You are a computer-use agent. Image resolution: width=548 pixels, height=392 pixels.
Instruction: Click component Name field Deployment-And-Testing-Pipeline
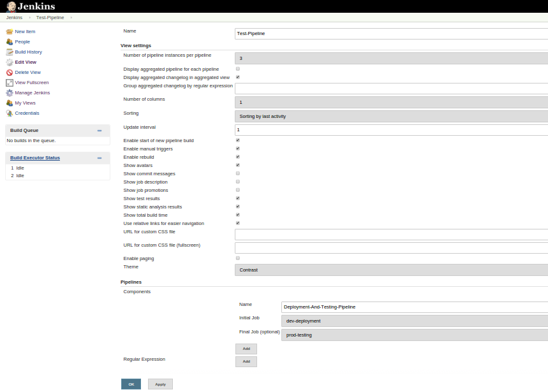415,307
